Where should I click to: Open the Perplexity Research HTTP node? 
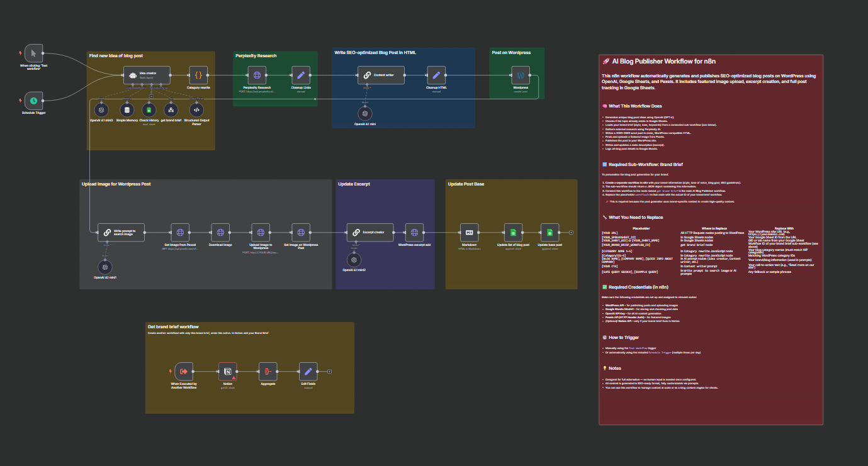coord(257,75)
